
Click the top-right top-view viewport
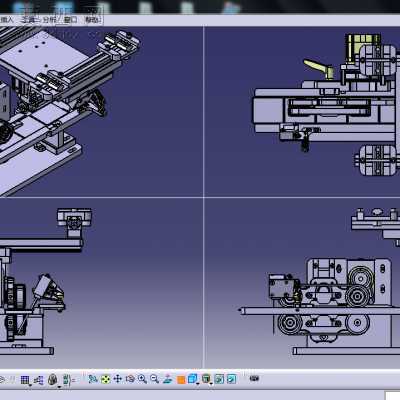point(302,112)
